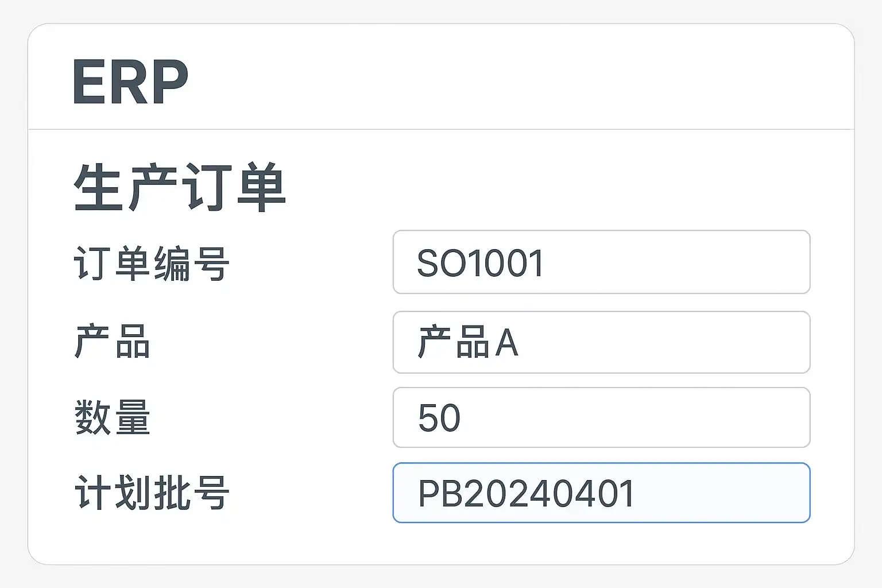
Task: Click blank space after PB20240401 in field
Action: pos(724,493)
